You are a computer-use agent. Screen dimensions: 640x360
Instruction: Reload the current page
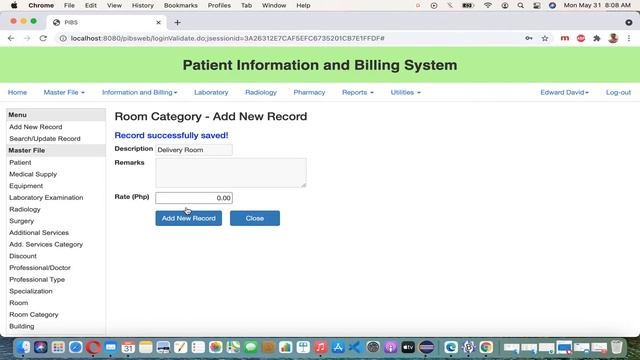pos(43,38)
